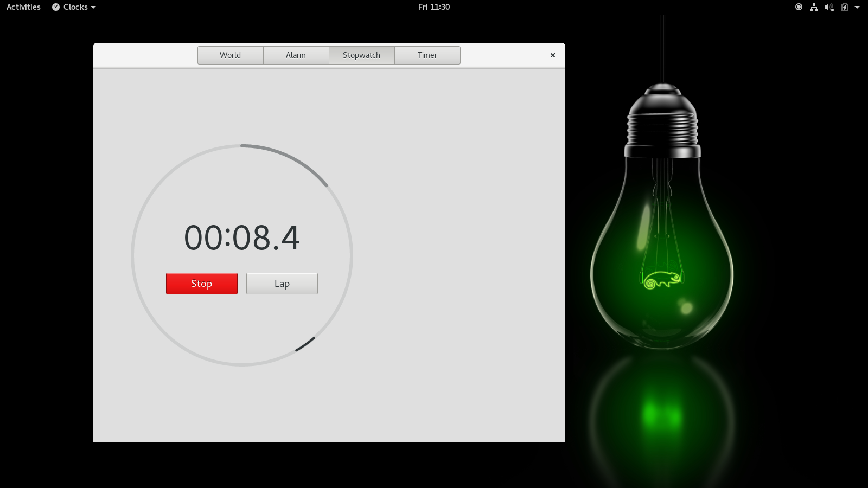Click the location services icon in top bar
868x488 pixels.
[799, 7]
